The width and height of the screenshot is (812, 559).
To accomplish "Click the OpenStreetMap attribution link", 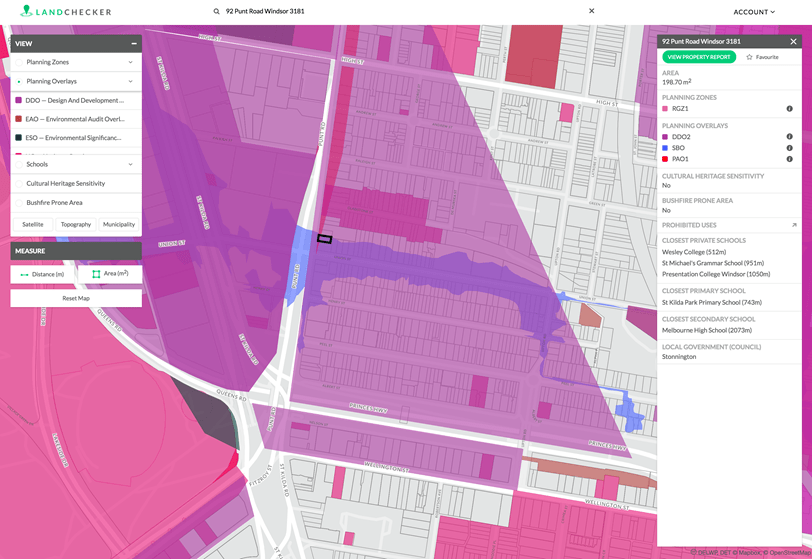I will [787, 553].
